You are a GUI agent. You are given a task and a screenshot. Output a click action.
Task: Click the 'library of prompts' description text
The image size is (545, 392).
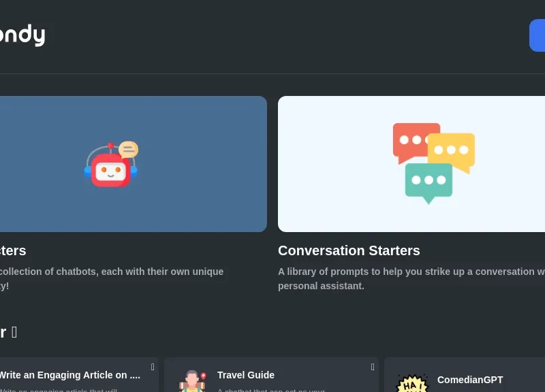click(x=409, y=272)
